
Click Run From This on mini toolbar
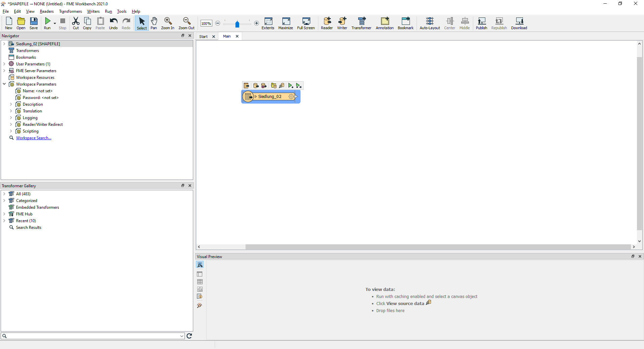point(299,86)
